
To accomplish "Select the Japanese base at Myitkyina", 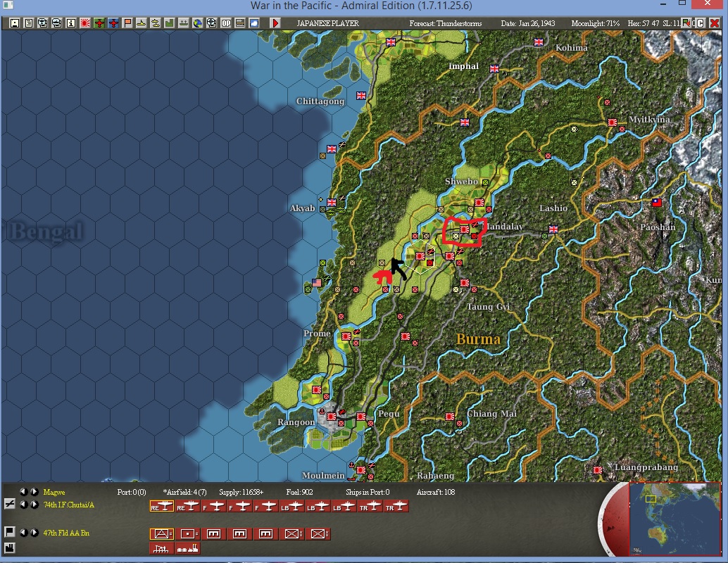I will click(x=613, y=122).
